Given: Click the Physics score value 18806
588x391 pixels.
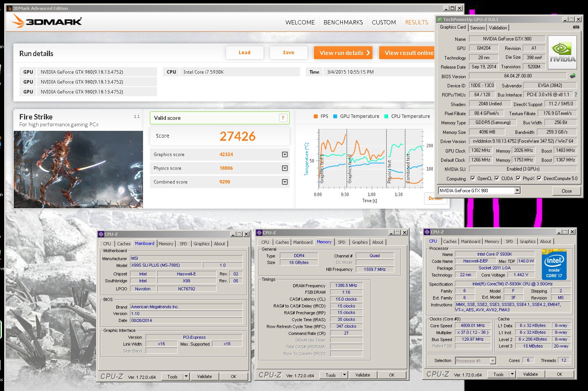Looking at the screenshot, I should (226, 168).
